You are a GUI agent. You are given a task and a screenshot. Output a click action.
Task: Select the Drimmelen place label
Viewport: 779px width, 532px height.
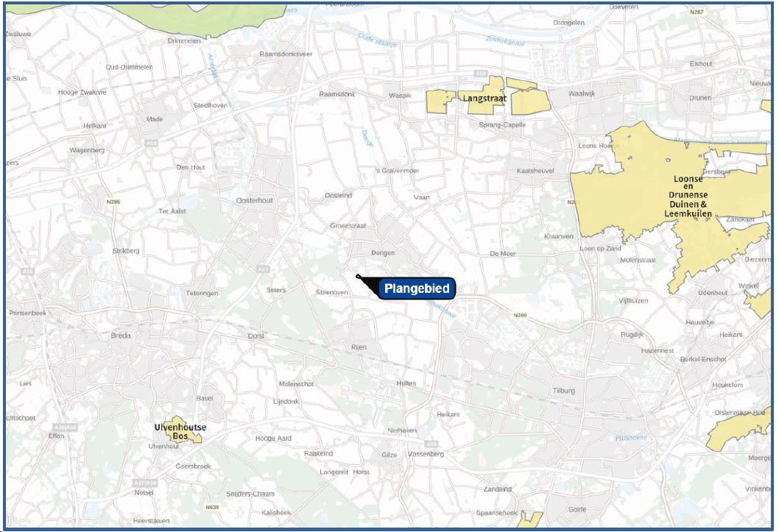click(184, 40)
